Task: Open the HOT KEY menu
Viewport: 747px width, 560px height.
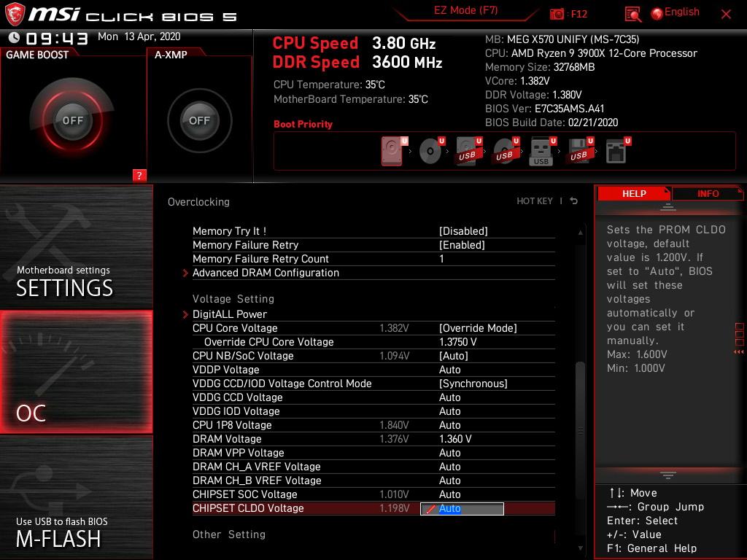Action: [x=535, y=201]
